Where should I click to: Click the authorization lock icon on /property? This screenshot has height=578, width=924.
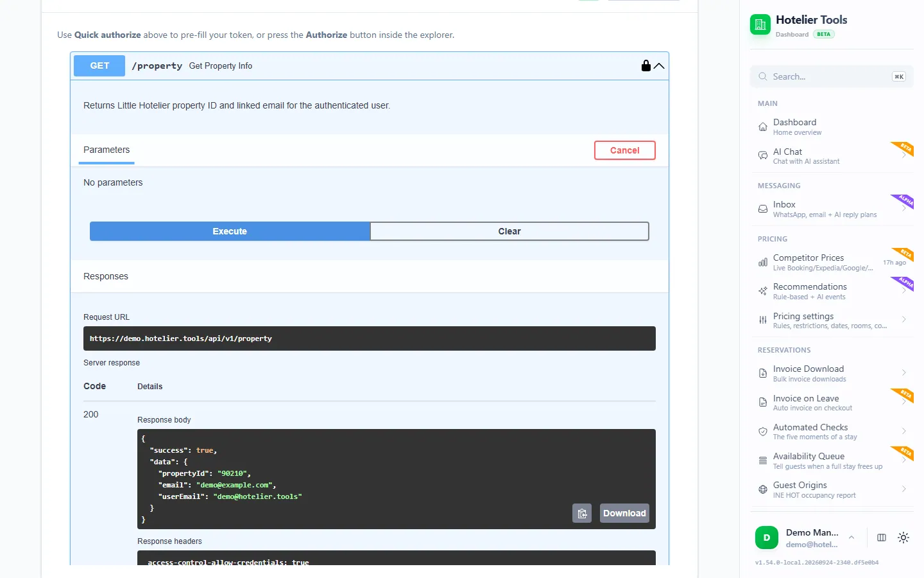click(x=646, y=66)
